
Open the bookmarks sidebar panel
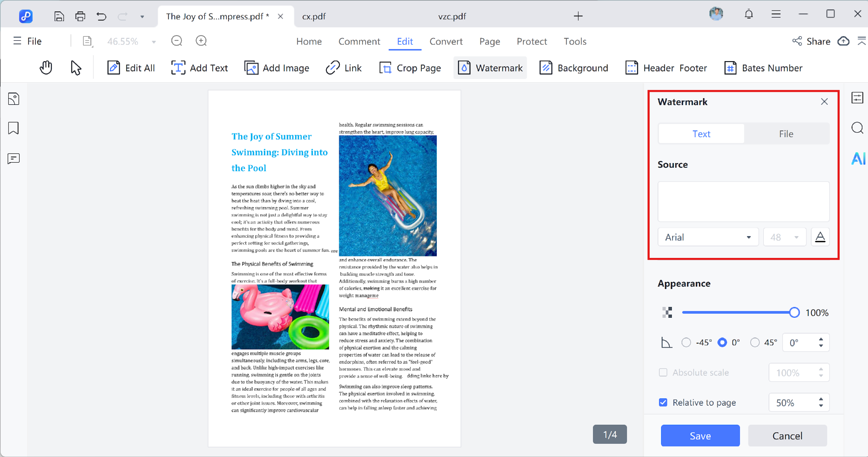14,128
